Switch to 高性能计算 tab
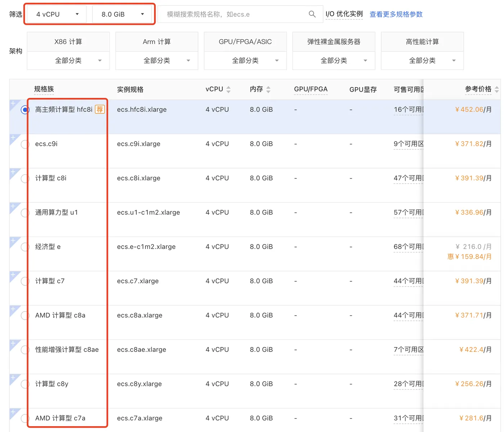This screenshot has width=504, height=432. [x=423, y=42]
